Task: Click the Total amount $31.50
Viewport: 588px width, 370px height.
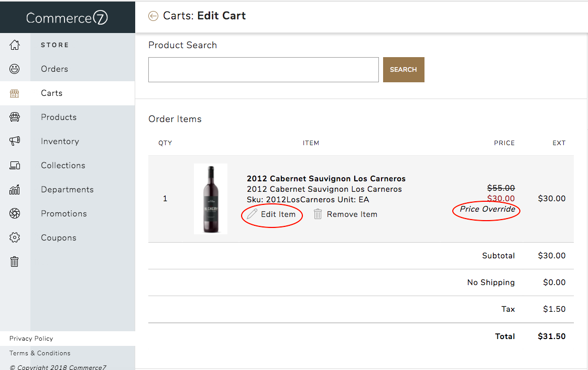Action: [x=552, y=336]
